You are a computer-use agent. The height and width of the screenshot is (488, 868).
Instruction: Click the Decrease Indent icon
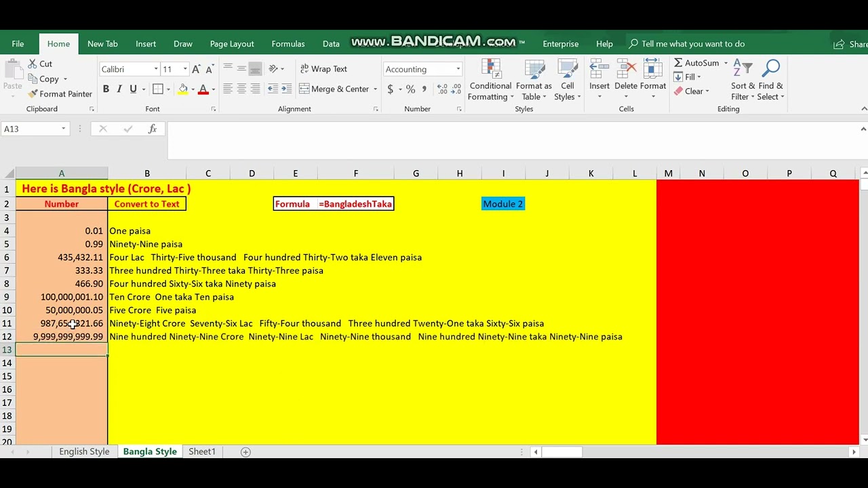click(x=273, y=89)
